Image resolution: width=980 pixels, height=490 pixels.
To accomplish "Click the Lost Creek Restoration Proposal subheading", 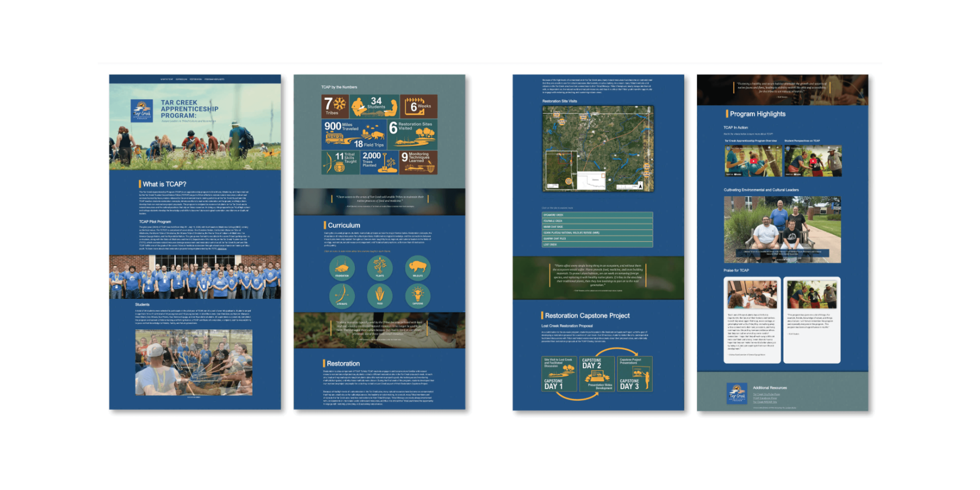I will (567, 326).
